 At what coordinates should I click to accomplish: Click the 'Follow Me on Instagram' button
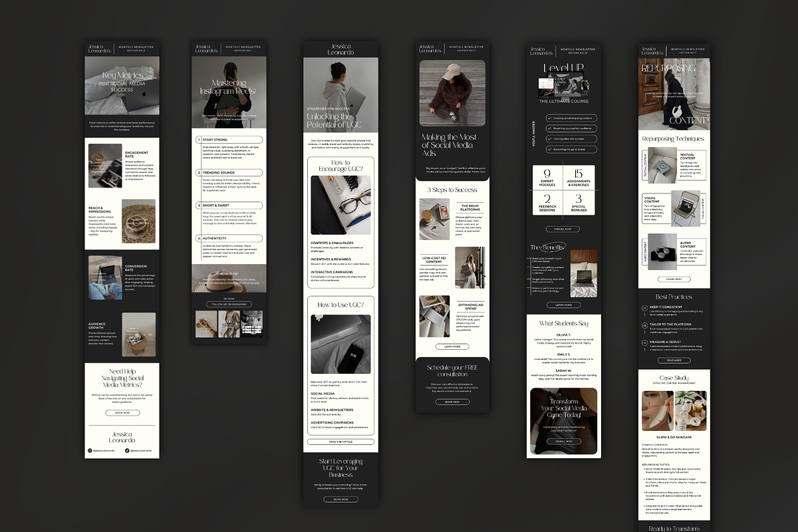[229, 304]
